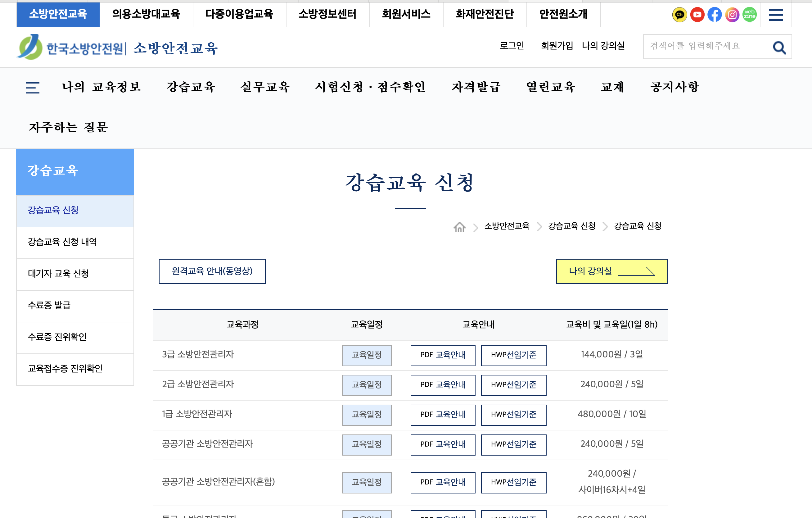Open the top-right hamburger menu

[776, 15]
